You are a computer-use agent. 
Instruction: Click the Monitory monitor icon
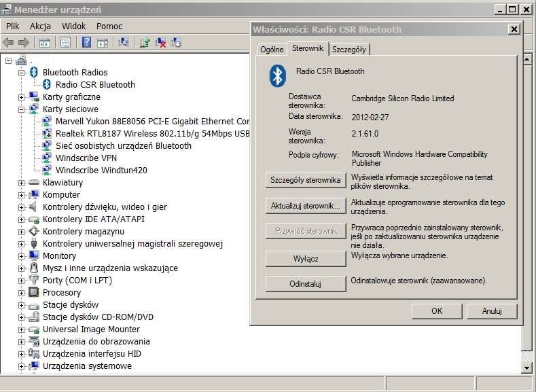point(34,255)
